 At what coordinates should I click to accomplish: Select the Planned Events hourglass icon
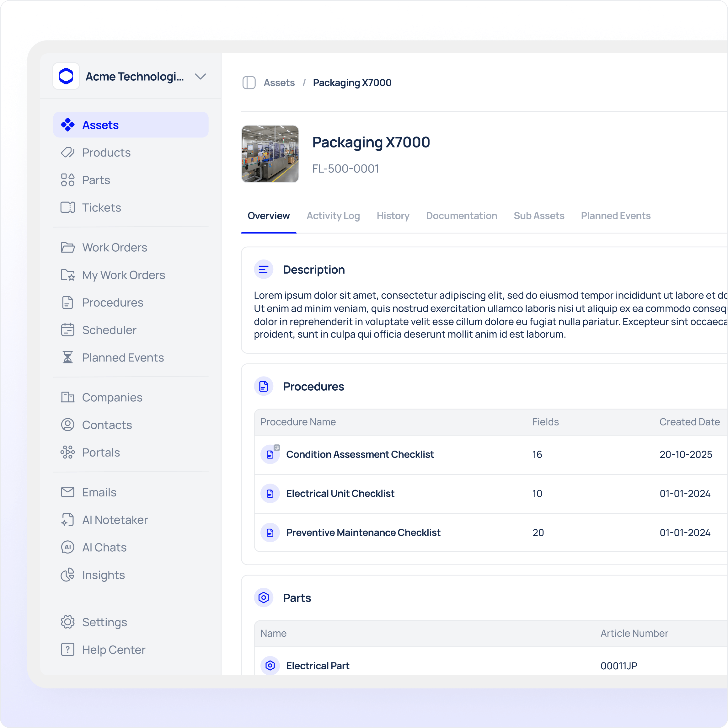coord(67,357)
